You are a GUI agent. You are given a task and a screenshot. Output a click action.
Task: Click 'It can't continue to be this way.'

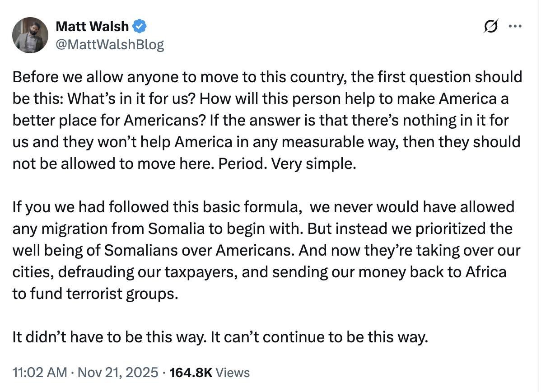(319, 337)
